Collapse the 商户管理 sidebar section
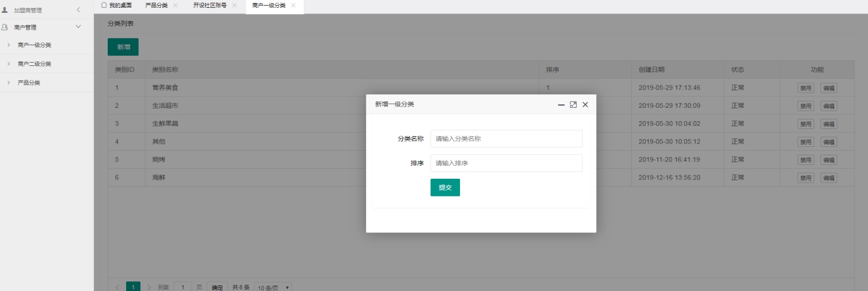 point(78,27)
